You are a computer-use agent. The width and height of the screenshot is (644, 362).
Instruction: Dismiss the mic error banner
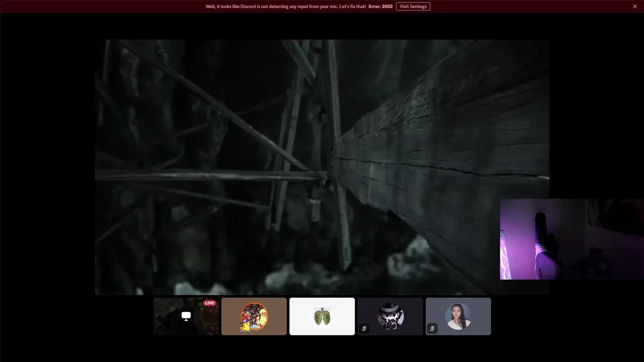click(x=635, y=7)
